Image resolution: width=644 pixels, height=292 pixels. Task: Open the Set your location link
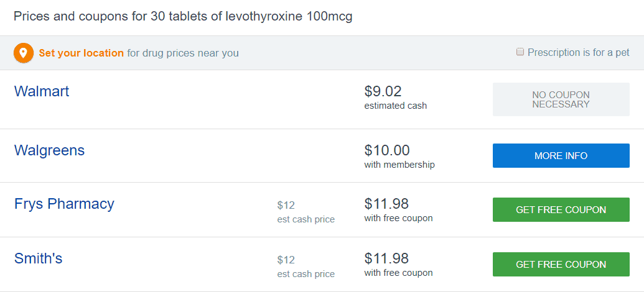click(x=81, y=53)
